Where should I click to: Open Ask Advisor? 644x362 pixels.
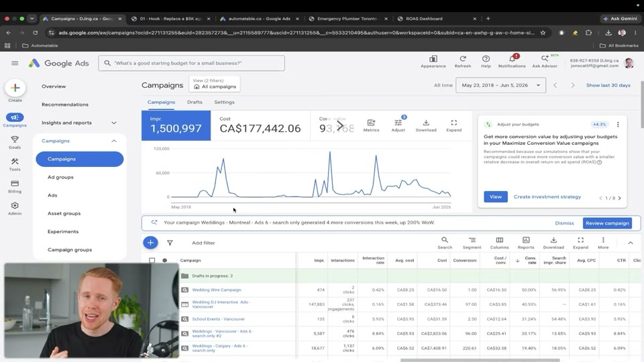(545, 62)
